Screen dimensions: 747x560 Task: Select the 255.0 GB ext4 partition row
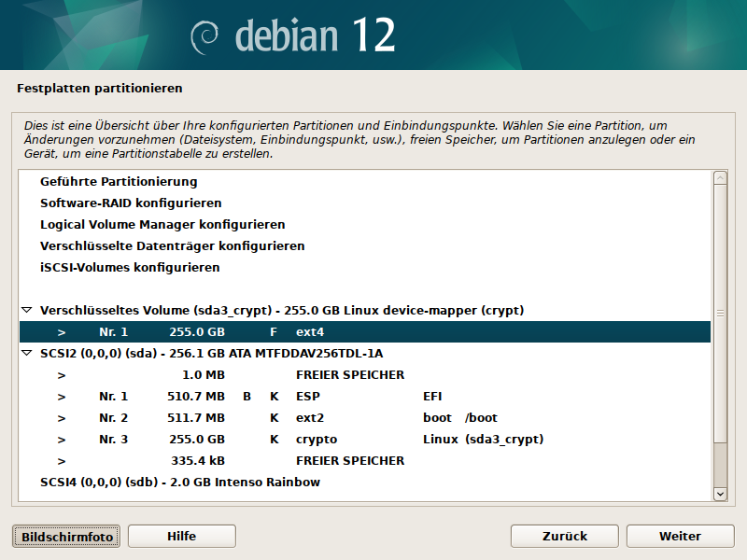pos(364,331)
